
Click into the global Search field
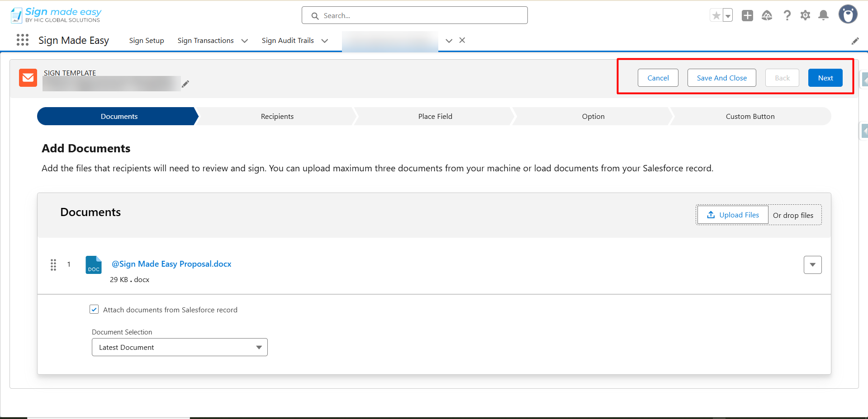coord(421,16)
